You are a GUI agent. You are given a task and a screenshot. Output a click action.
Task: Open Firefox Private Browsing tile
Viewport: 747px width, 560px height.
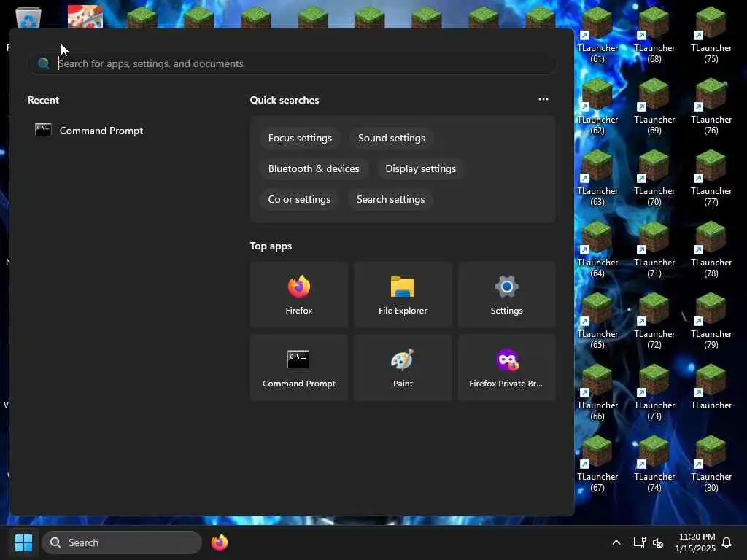coord(506,367)
